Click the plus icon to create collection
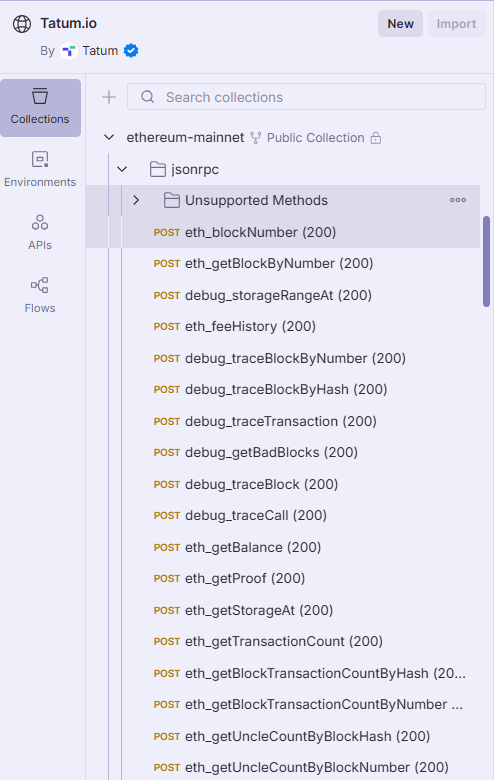The height and width of the screenshot is (780, 494). click(109, 97)
